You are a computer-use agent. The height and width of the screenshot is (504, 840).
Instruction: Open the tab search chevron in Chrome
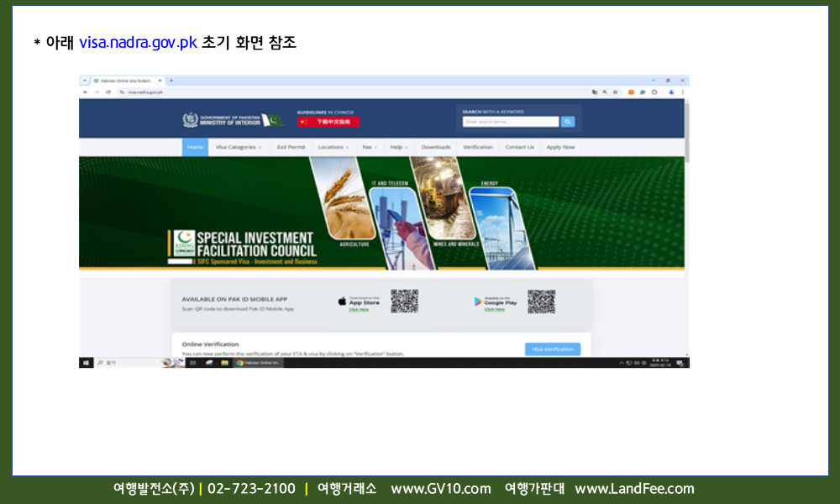click(84, 81)
